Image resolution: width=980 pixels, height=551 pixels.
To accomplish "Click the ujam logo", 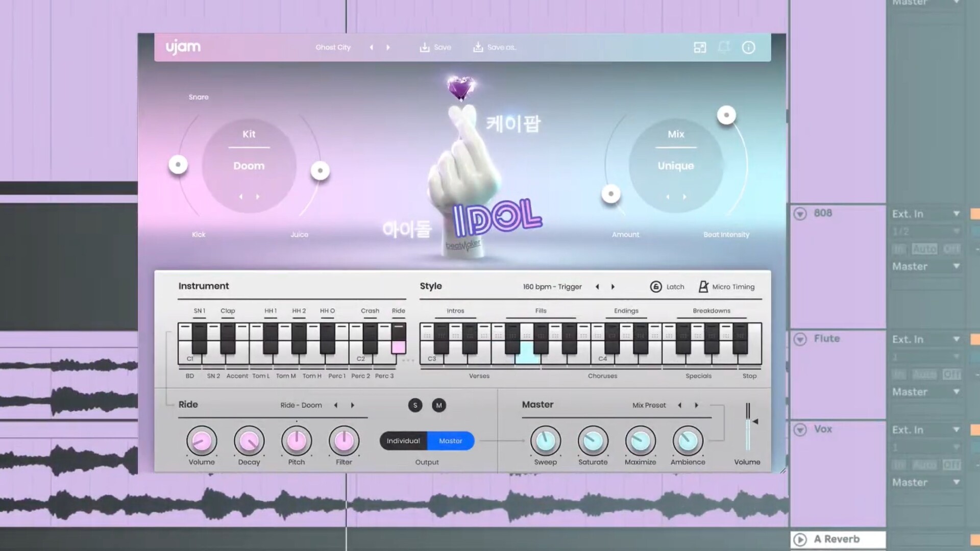I will click(x=183, y=47).
